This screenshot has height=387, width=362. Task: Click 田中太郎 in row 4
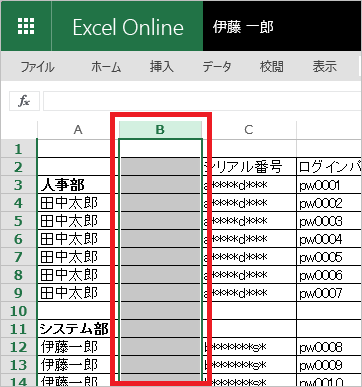[x=78, y=203]
